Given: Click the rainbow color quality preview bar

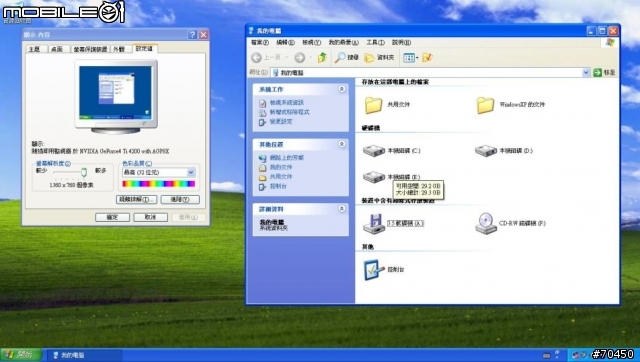Looking at the screenshot, I should coord(158,184).
